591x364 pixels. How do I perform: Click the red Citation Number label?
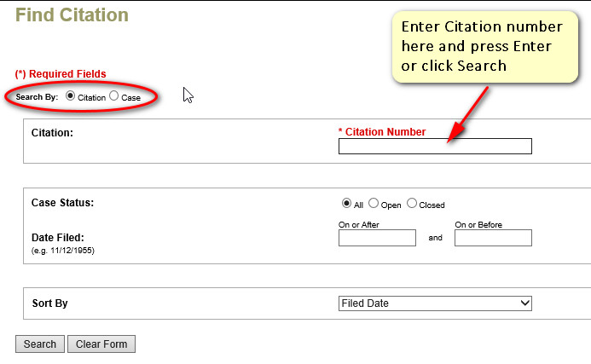click(382, 131)
